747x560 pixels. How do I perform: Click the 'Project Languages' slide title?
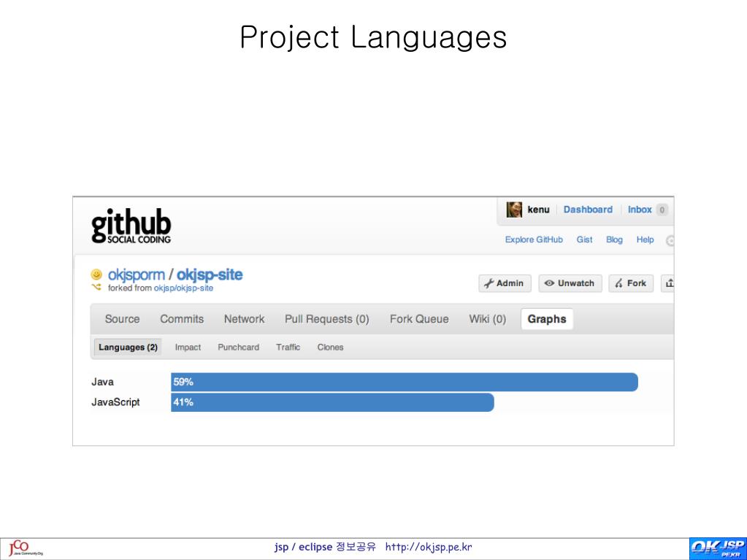373,37
